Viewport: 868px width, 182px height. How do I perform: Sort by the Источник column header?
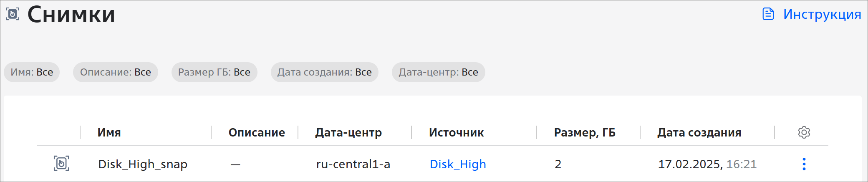pyautogui.click(x=456, y=132)
